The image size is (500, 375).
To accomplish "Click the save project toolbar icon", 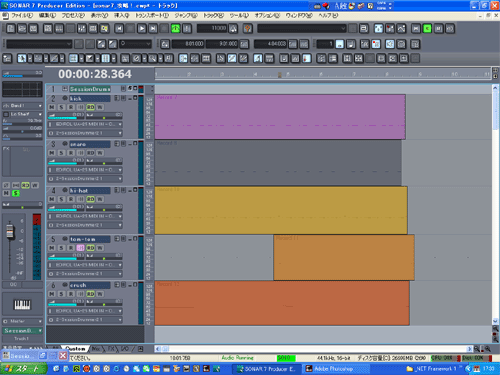I will 33,29.
